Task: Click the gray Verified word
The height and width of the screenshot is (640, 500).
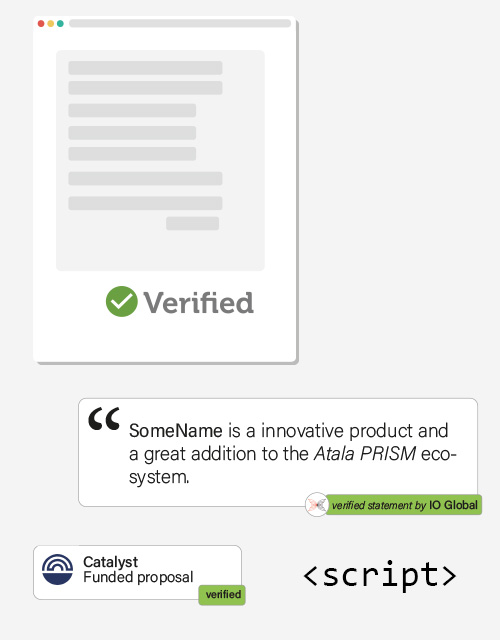Action: (198, 302)
